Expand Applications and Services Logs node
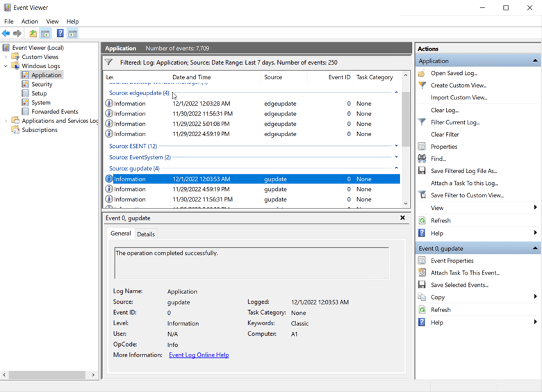This screenshot has width=542, height=392. pos(6,121)
